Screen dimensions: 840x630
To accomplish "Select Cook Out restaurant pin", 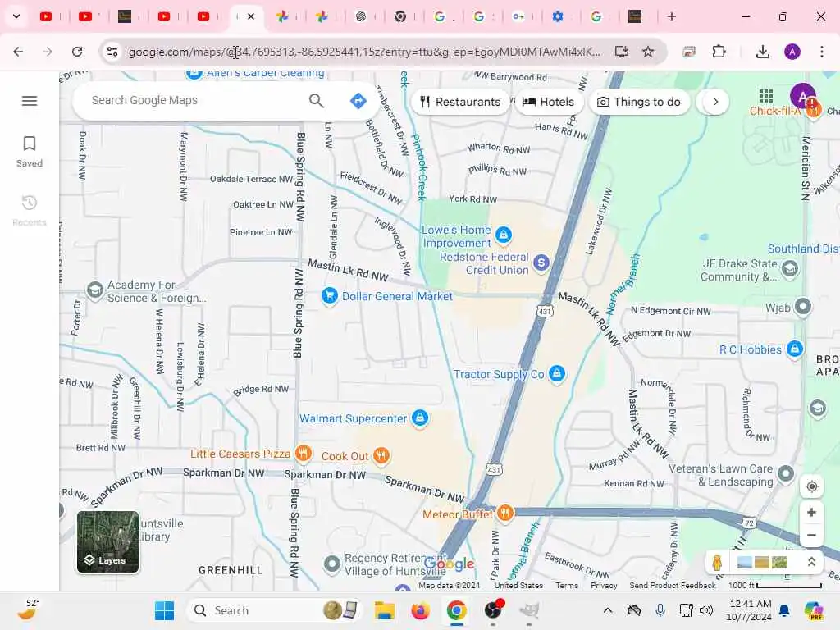I will (381, 456).
